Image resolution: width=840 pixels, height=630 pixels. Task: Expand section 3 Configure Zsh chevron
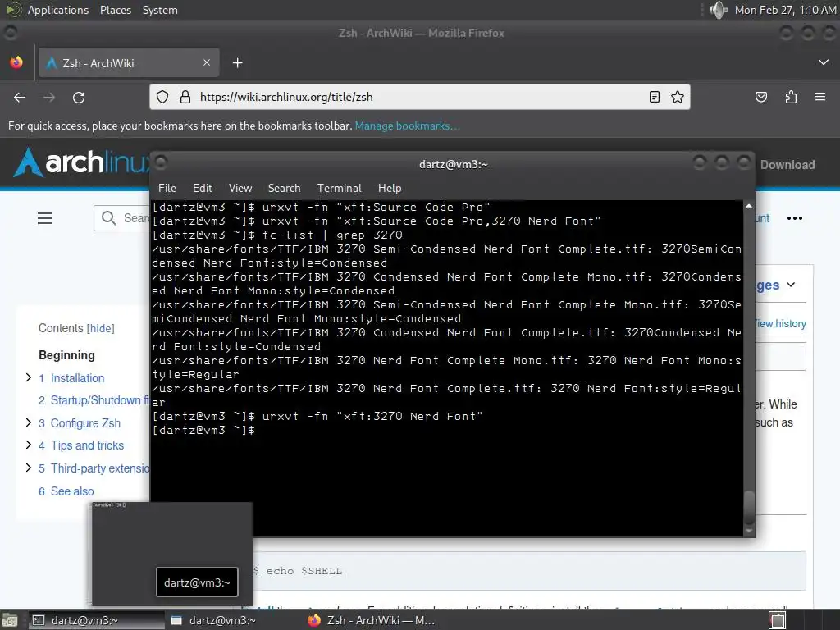(29, 422)
